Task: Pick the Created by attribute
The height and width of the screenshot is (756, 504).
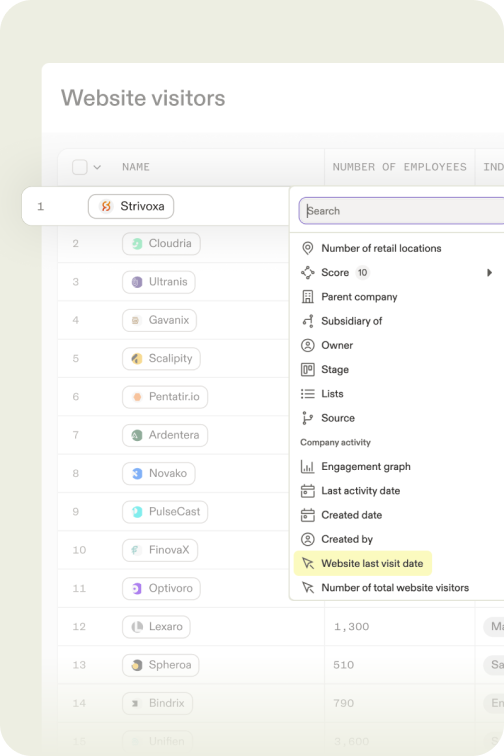Action: click(x=347, y=539)
